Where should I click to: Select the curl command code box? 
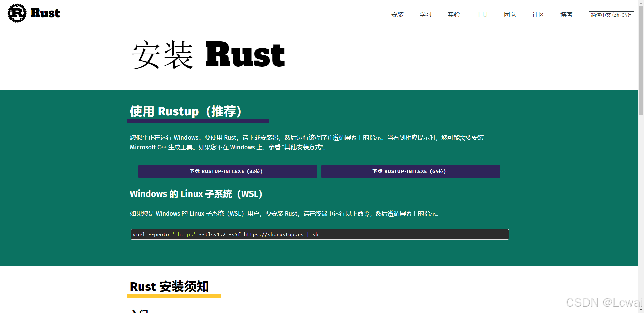pos(320,234)
